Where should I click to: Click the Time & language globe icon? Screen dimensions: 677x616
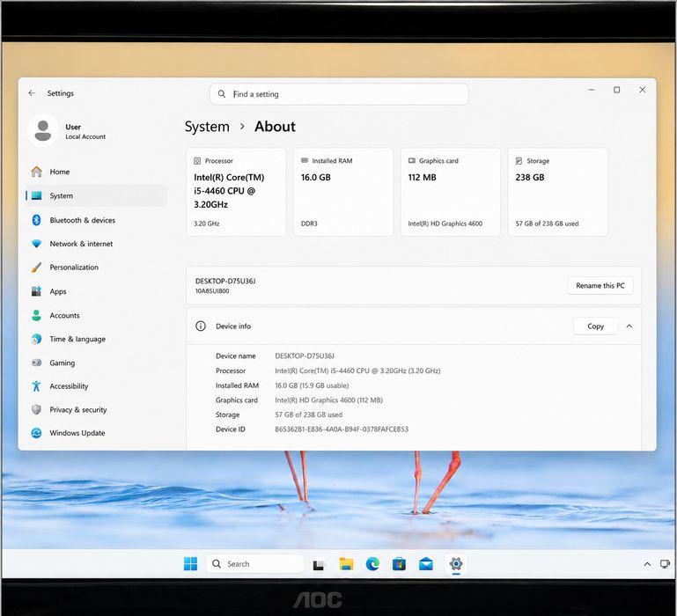click(37, 339)
